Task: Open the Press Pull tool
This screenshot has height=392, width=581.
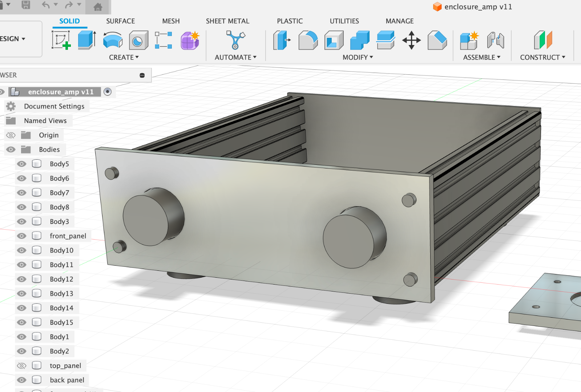Action: pyautogui.click(x=282, y=40)
